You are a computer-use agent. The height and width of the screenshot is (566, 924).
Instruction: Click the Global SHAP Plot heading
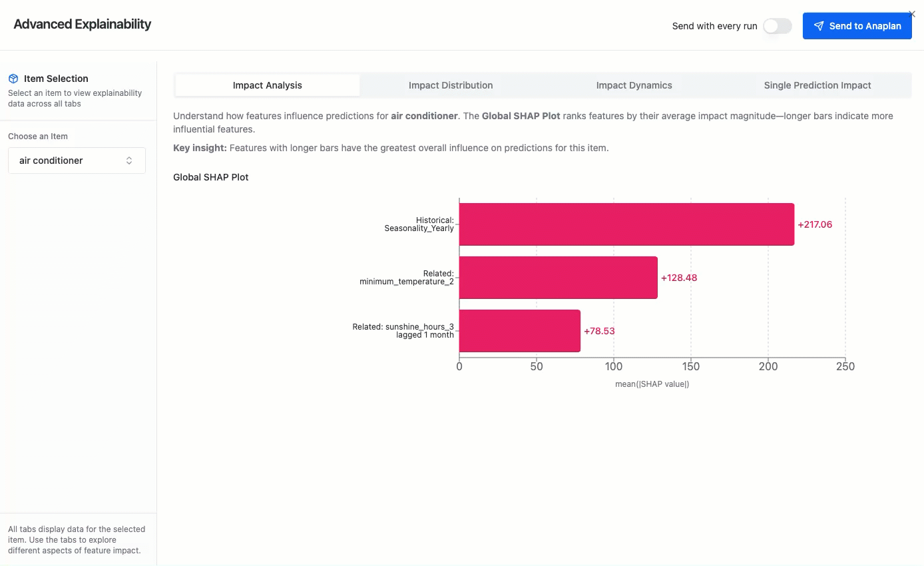point(211,177)
